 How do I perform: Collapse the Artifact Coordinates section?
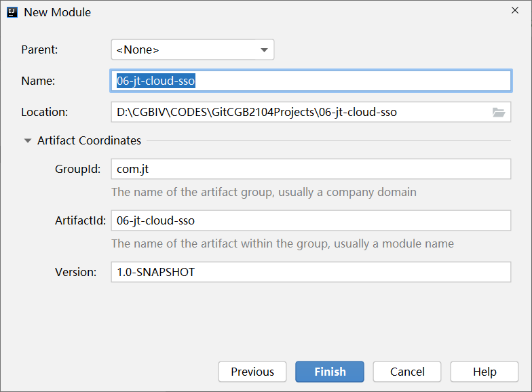coord(28,140)
